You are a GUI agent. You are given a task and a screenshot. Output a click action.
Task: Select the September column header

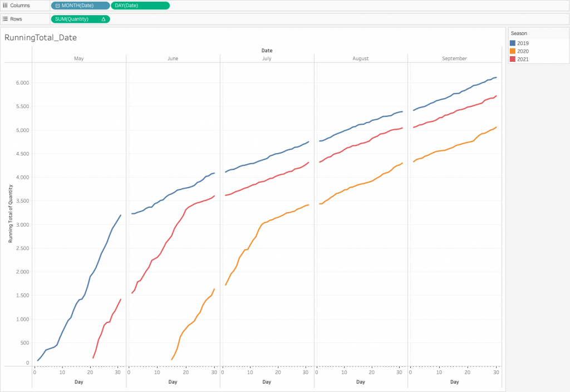point(454,58)
